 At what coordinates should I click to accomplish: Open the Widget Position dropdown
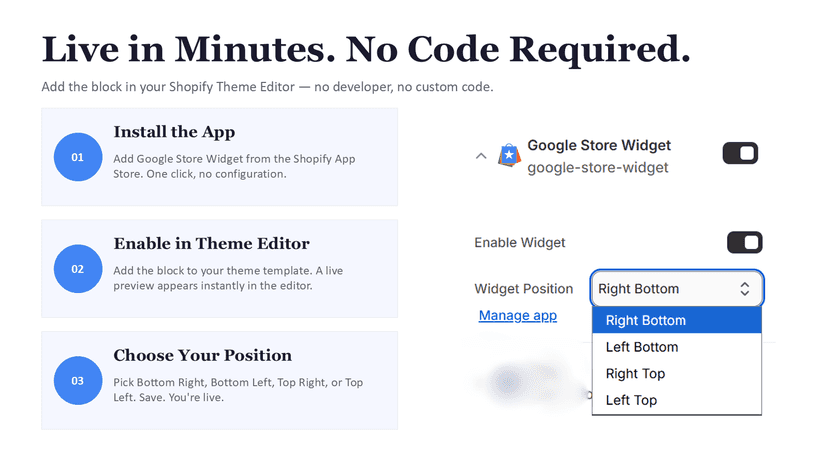[x=677, y=288]
